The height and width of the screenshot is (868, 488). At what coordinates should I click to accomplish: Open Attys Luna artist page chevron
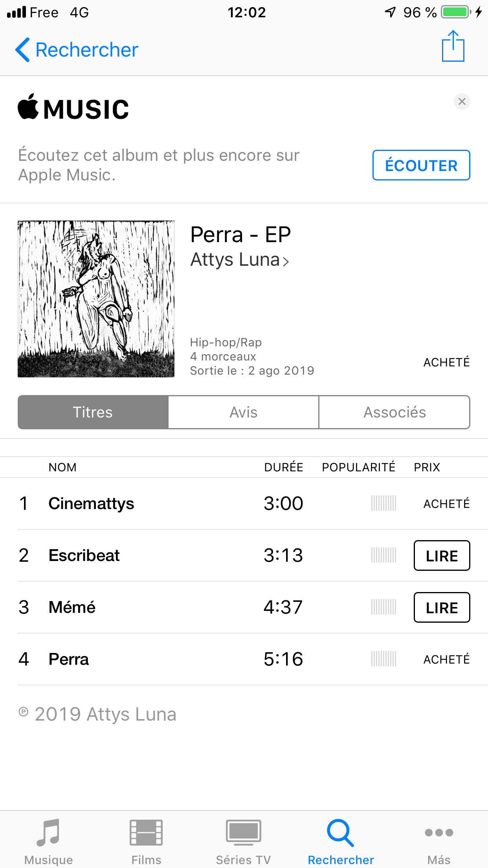286,261
